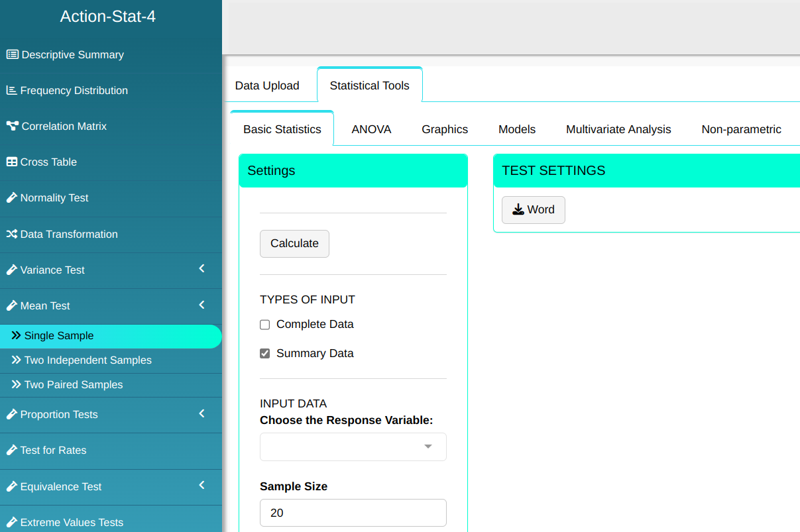Click the Cross Table grid icon

click(x=11, y=162)
